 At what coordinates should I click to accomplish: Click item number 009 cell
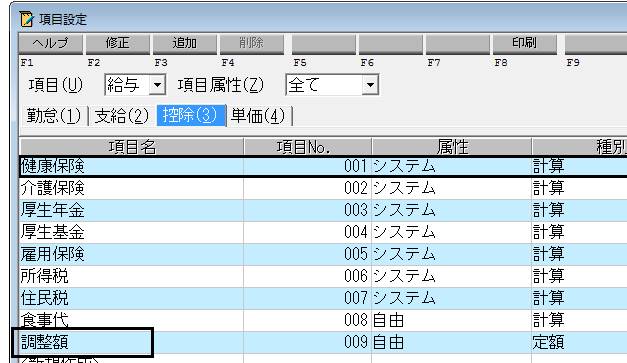pyautogui.click(x=308, y=342)
